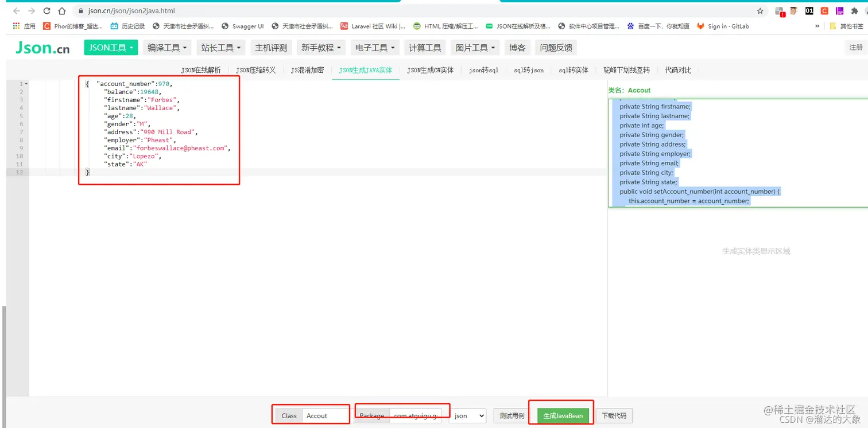Click the 下载代码 button
The image size is (868, 428).
pyautogui.click(x=614, y=415)
